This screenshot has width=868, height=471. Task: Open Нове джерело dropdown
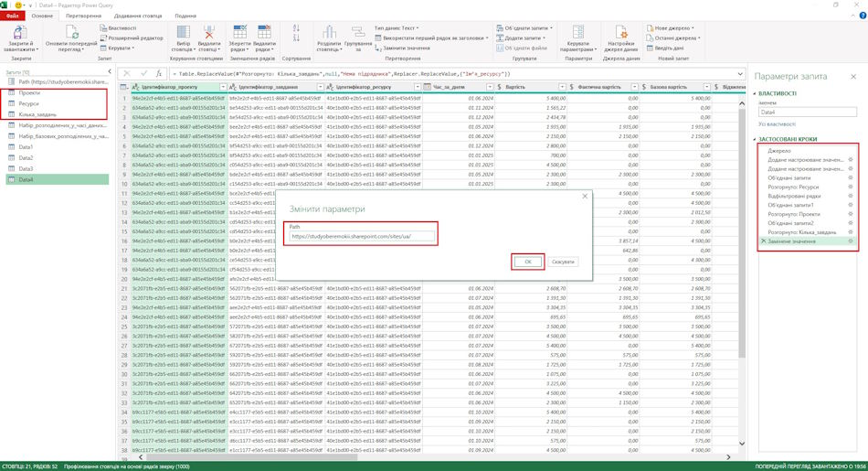(x=670, y=27)
